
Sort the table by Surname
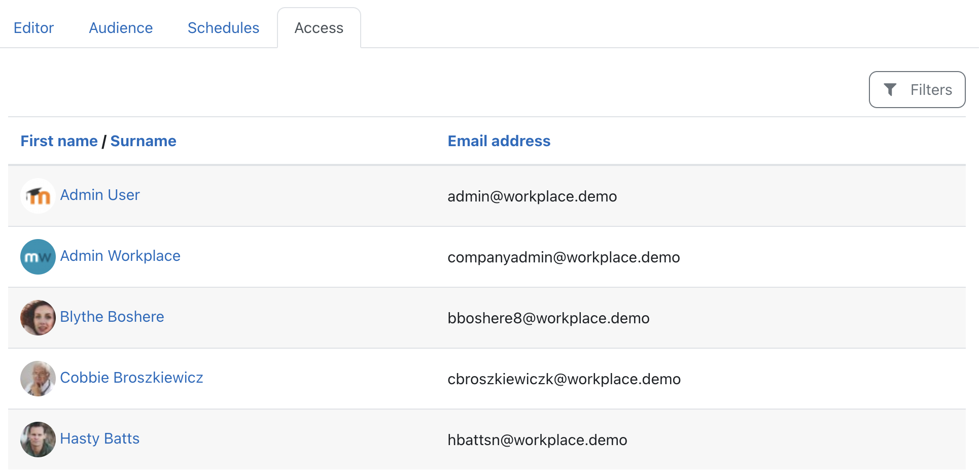143,141
